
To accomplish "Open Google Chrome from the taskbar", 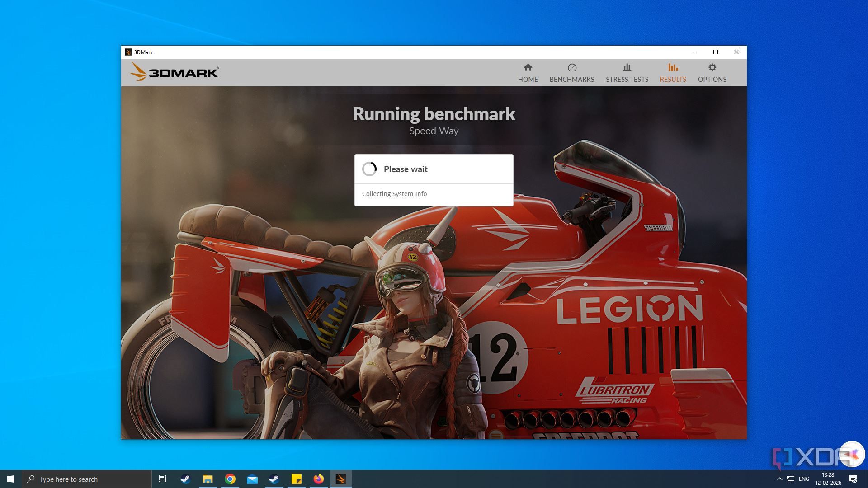I will pyautogui.click(x=230, y=479).
